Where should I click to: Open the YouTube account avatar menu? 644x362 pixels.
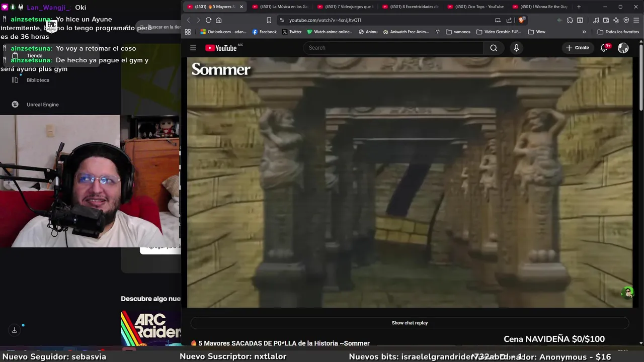pyautogui.click(x=623, y=48)
